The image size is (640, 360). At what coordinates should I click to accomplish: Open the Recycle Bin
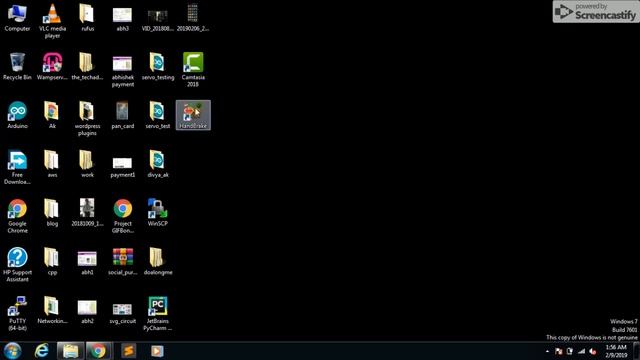17,66
